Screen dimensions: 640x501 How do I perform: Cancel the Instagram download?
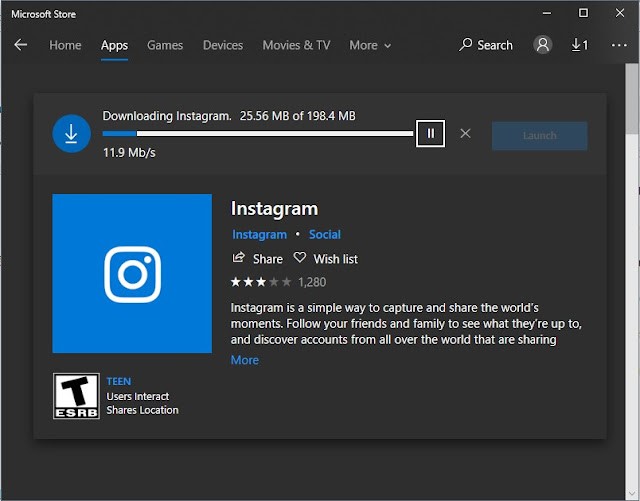[x=465, y=134]
